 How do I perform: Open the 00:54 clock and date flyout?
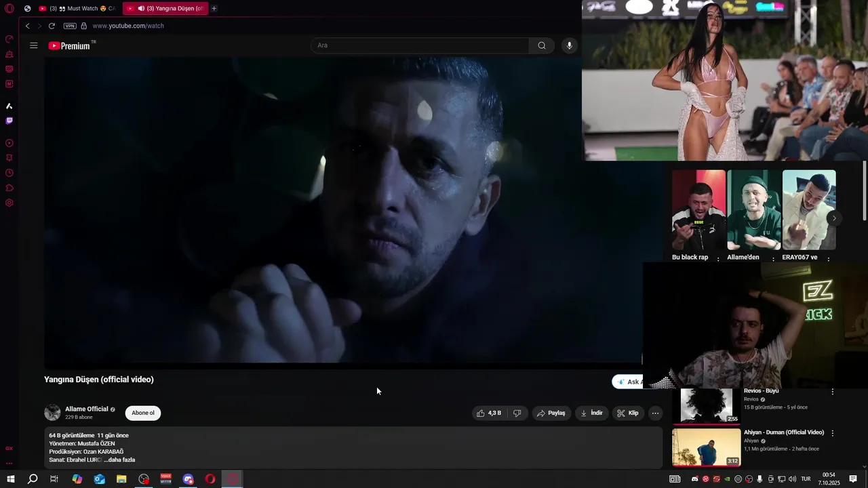[x=829, y=479]
